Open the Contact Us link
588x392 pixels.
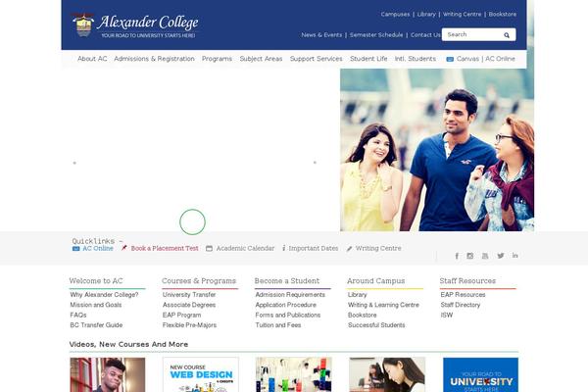(x=425, y=35)
